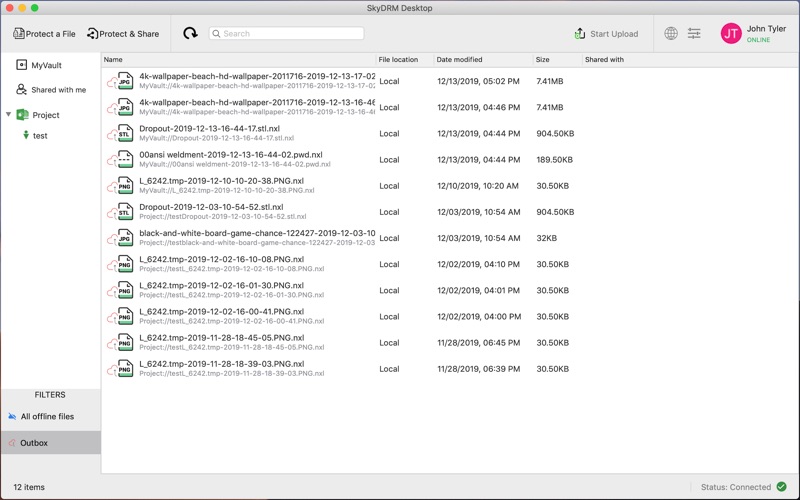Click STL icon of Dropout-2019-12-13 file
The height and width of the screenshot is (500, 800).
125,134
